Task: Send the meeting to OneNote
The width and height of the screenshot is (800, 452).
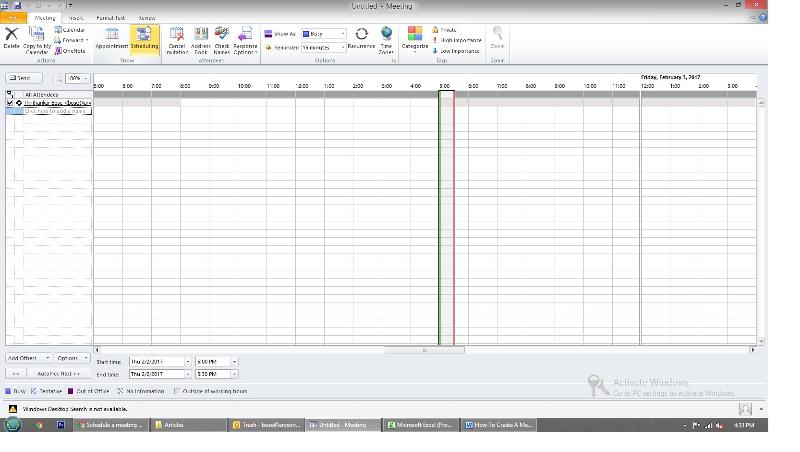Action: pyautogui.click(x=70, y=51)
